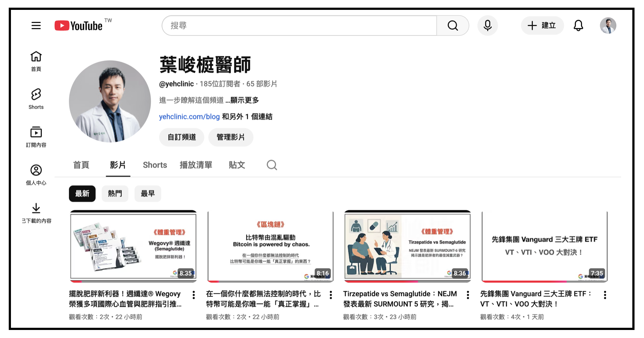Open options menu for Vanguard ETF video

point(605,295)
